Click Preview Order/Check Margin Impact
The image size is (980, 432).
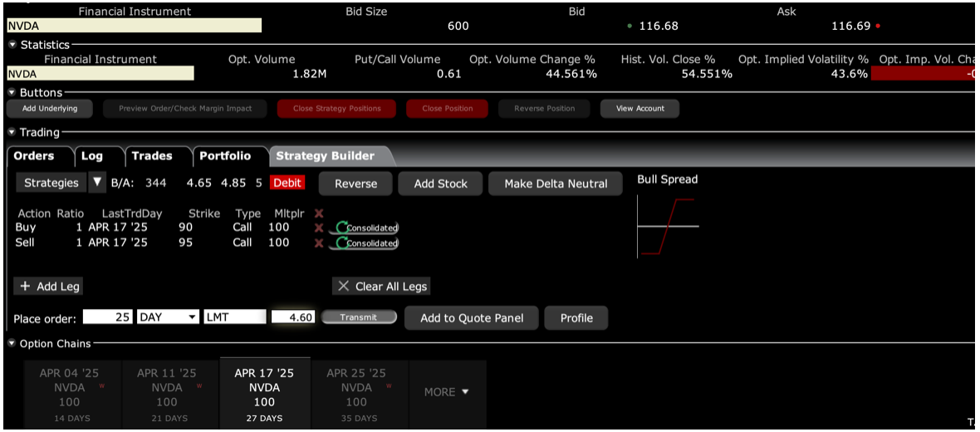(x=186, y=109)
